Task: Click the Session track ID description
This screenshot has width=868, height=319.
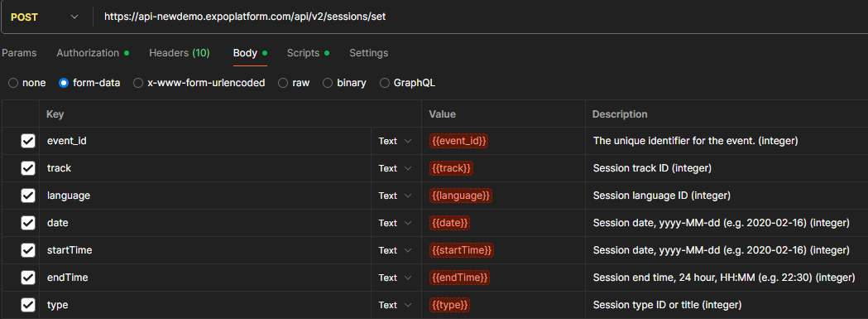Action: point(652,168)
